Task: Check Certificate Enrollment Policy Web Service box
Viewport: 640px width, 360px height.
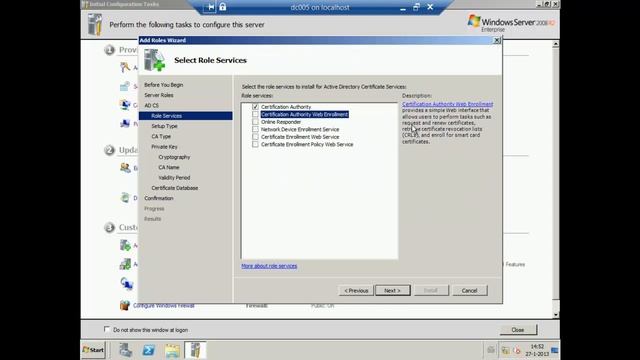Action: [x=256, y=144]
